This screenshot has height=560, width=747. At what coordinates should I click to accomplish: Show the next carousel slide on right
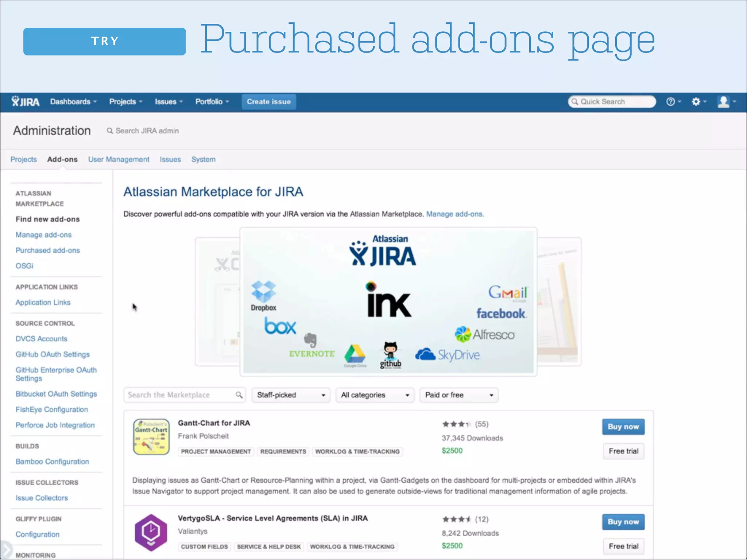(x=559, y=302)
